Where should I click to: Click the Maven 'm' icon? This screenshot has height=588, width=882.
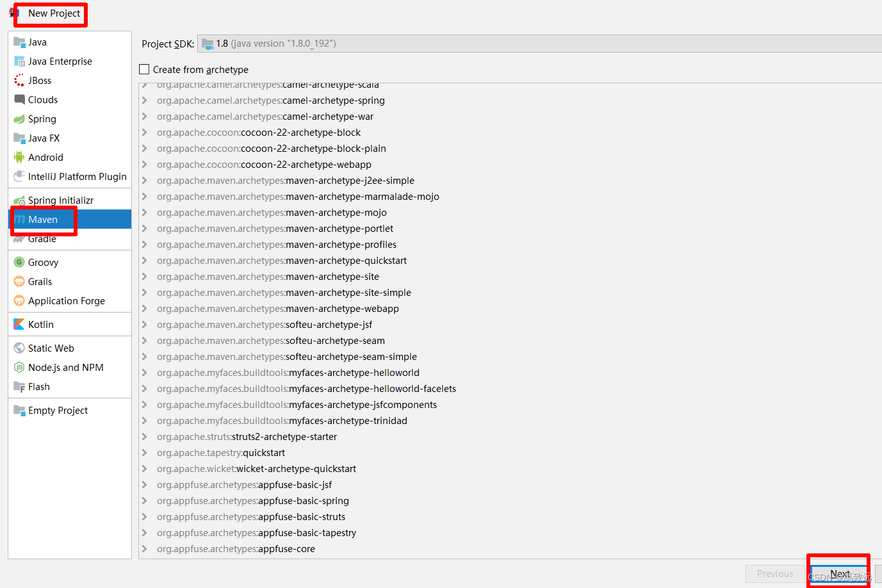20,220
